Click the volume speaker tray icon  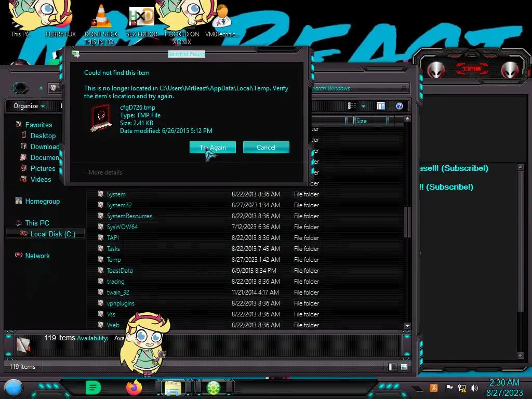point(474,388)
